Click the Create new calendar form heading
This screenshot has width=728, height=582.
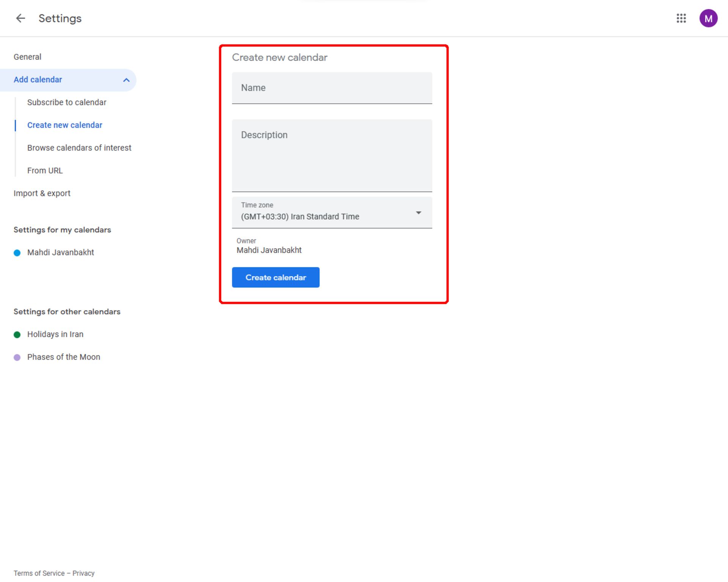[279, 57]
